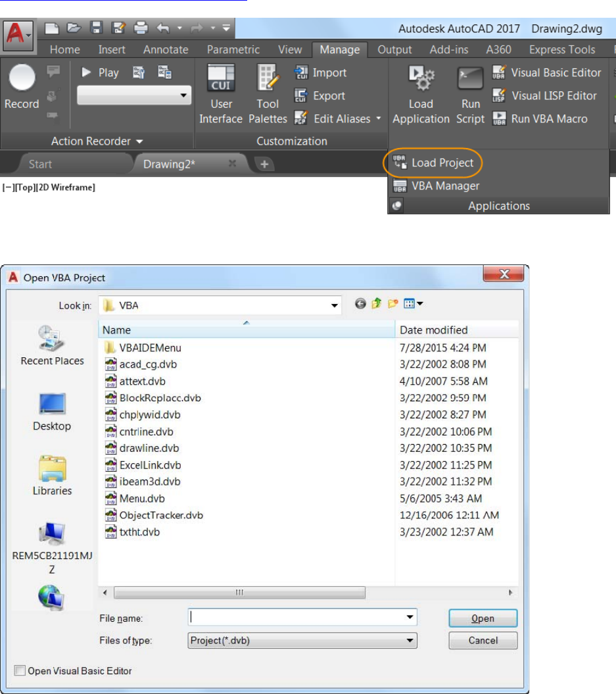
Task: Click Import customization icon
Action: 321,72
